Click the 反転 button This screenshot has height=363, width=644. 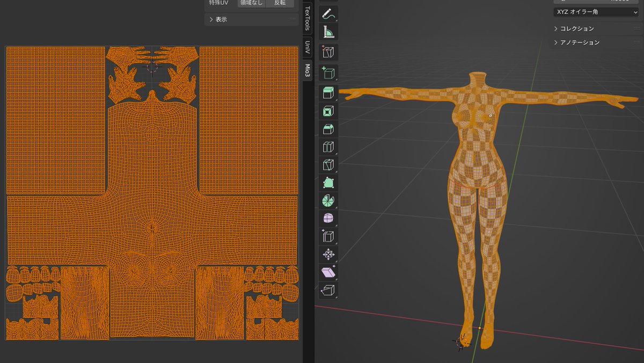[x=280, y=3]
